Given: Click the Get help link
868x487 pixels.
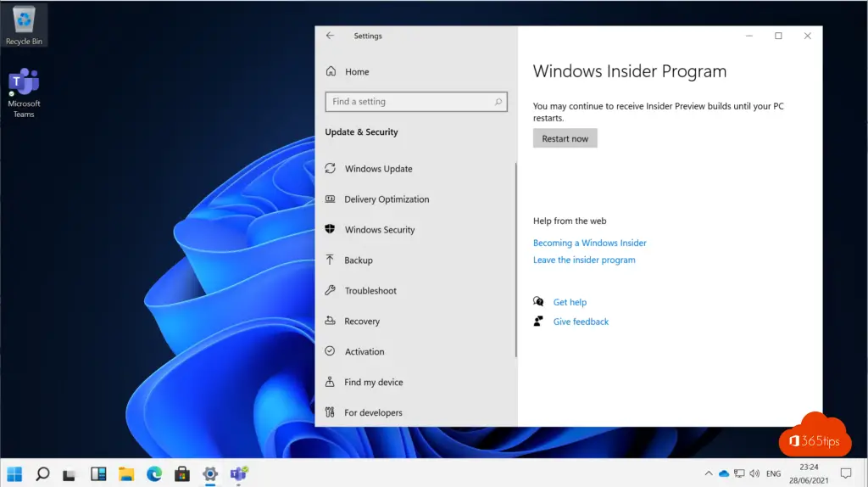Looking at the screenshot, I should pyautogui.click(x=570, y=302).
